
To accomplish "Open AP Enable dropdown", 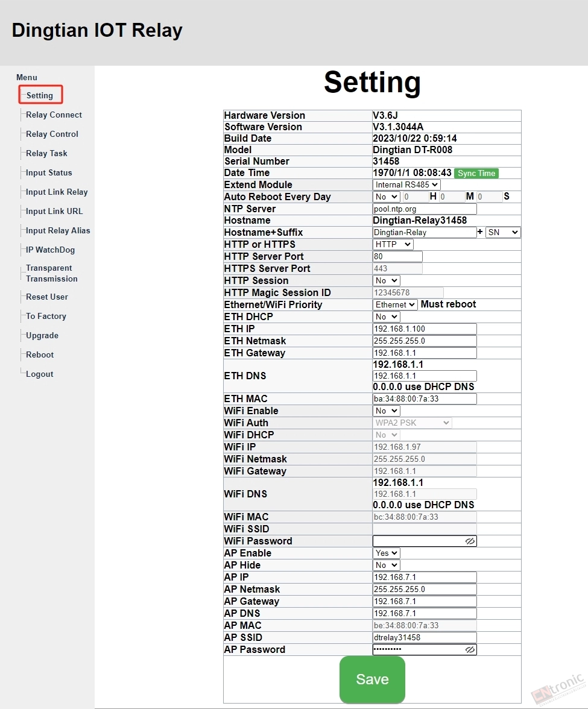I will click(387, 553).
